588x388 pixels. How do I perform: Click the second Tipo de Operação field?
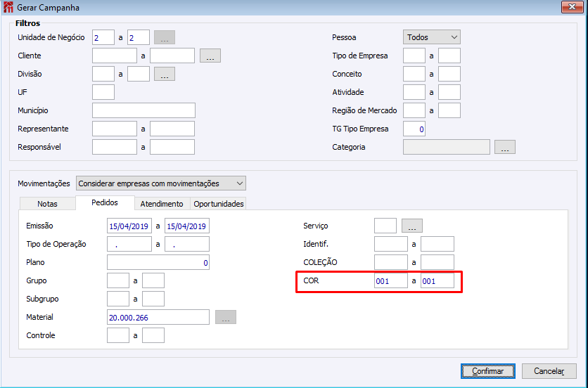187,244
